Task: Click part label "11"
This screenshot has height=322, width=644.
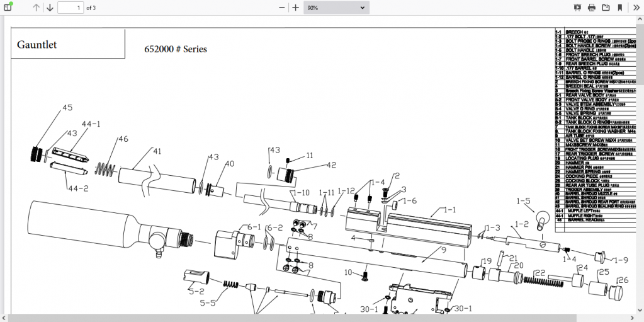Action: 310,156
